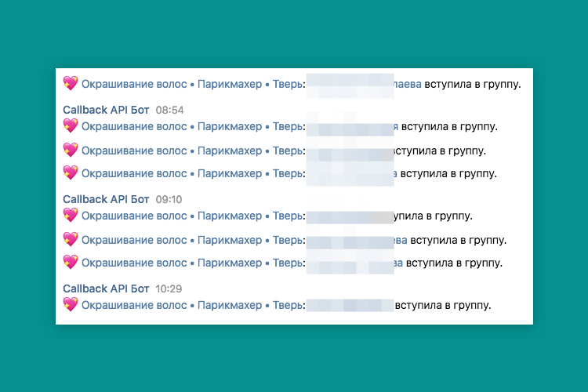Click the 08:54 message timestamp
This screenshot has height=392, width=588.
169,111
